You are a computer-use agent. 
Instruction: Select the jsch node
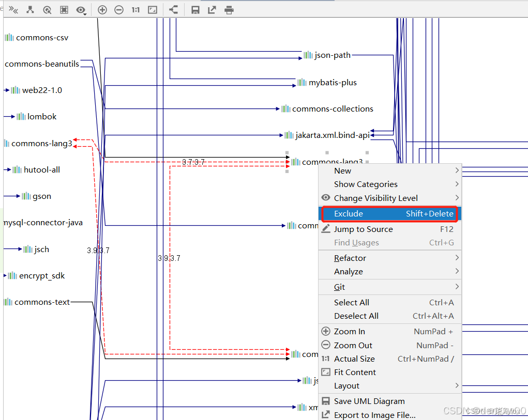pos(36,249)
